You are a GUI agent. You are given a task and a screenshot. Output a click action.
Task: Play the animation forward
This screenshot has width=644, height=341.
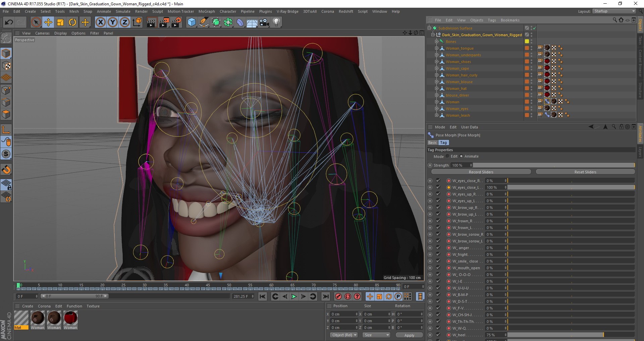[294, 296]
